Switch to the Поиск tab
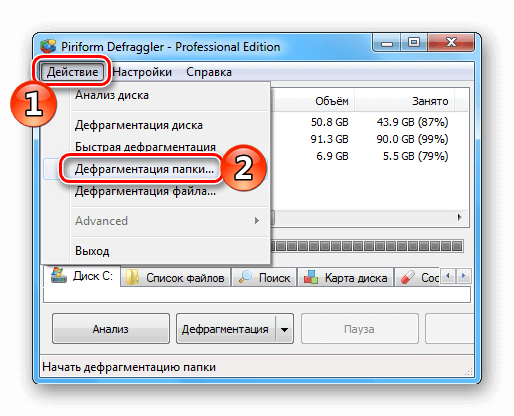This screenshot has height=416, width=514. click(x=264, y=278)
